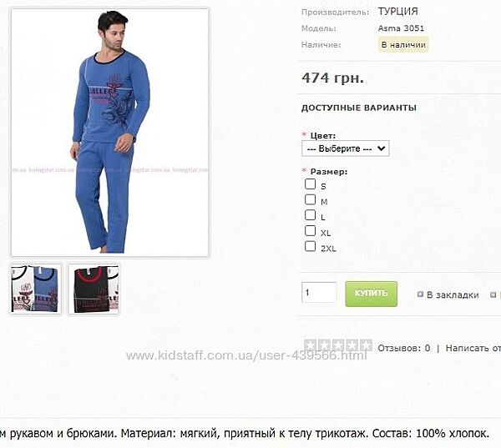
Task: Click the fifth rating star
Action: pyautogui.click(x=367, y=345)
